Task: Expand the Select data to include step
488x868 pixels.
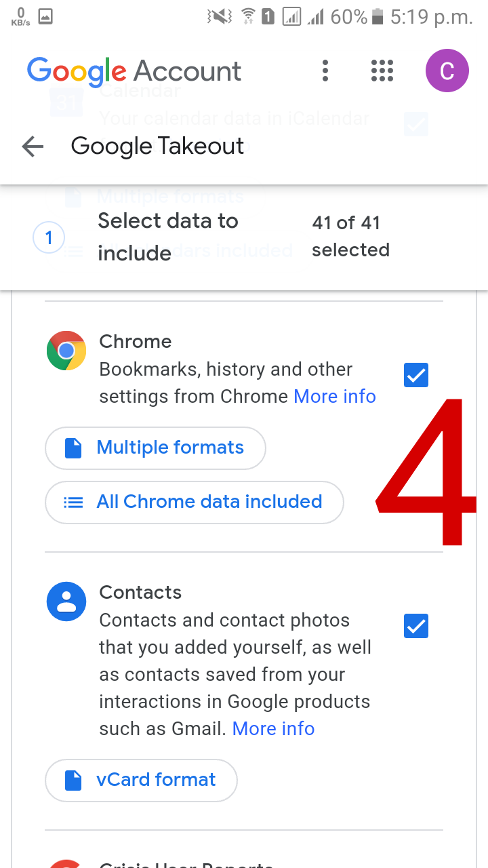Action: [x=168, y=237]
